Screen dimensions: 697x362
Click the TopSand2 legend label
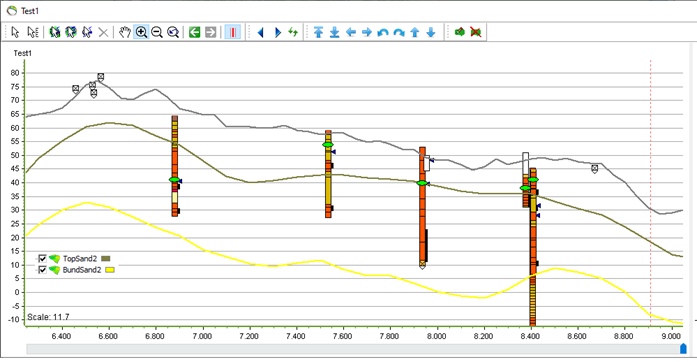[80, 258]
